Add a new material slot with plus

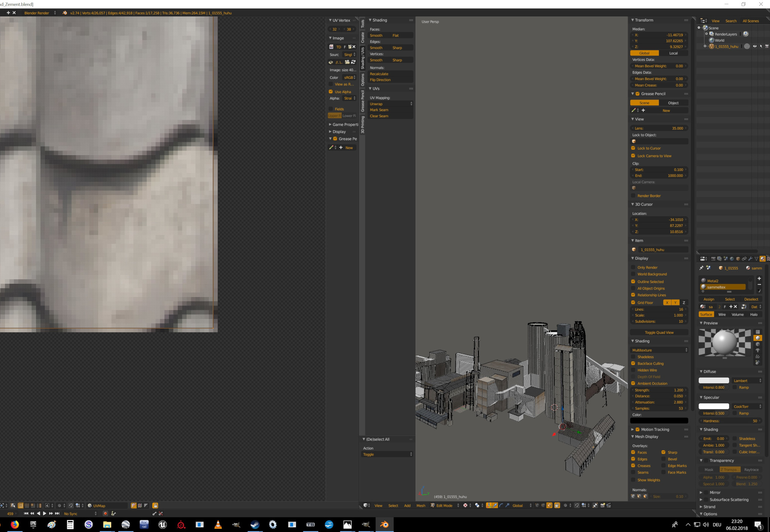click(759, 278)
